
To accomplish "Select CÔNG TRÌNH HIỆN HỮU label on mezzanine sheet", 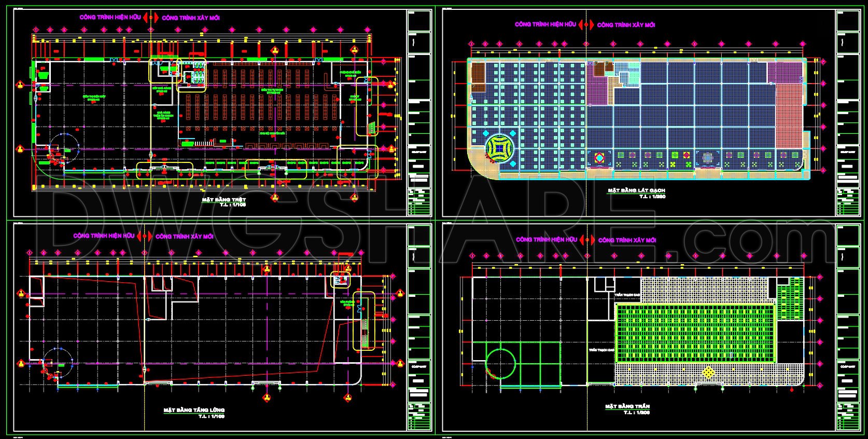I will click(104, 236).
